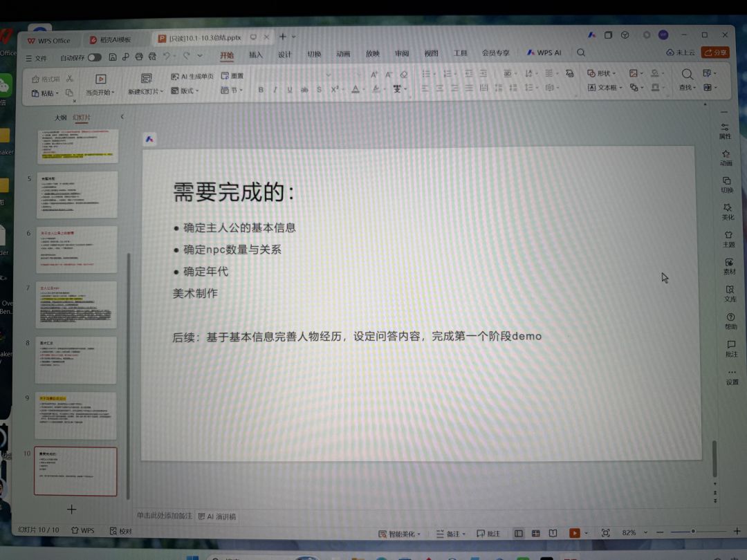
Task: Click the print icon in quick access toolbar
Action: (x=138, y=57)
